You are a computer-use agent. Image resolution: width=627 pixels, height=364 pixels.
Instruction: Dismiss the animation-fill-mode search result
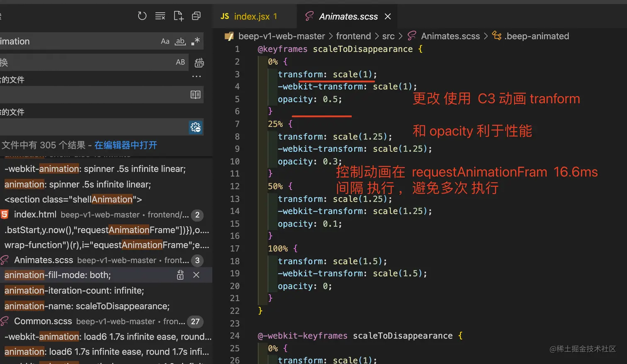[196, 275]
